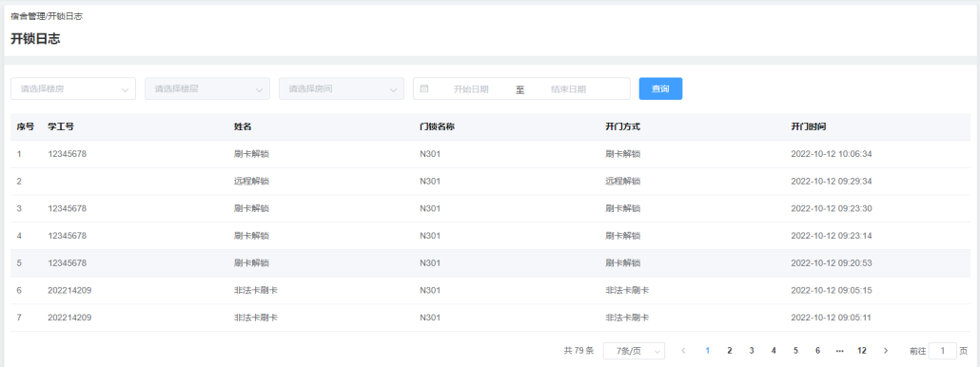Click the page jump number input box

[x=943, y=351]
